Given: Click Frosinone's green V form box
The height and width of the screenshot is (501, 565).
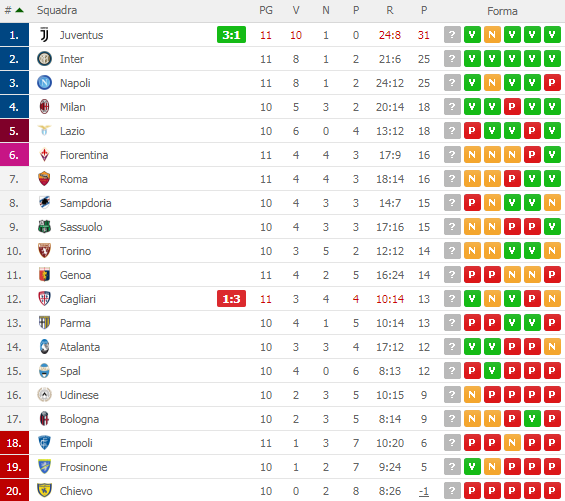Looking at the screenshot, I should coord(472,467).
